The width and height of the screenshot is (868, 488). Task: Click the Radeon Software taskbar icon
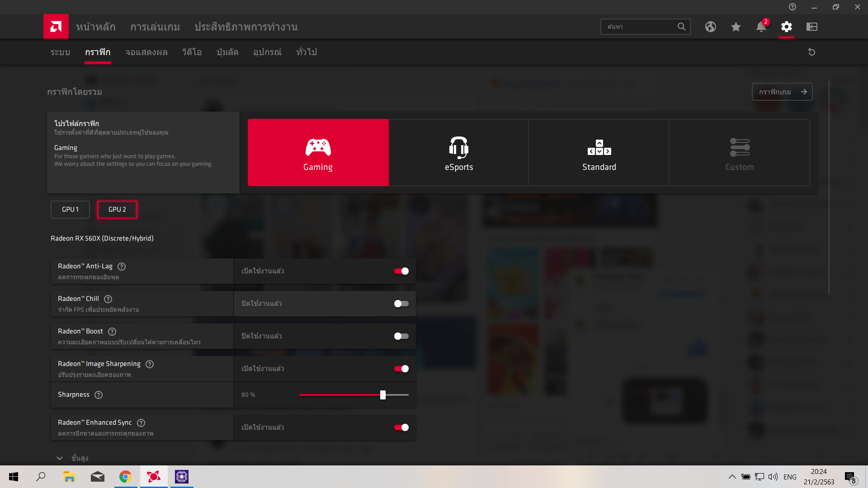coord(153,477)
